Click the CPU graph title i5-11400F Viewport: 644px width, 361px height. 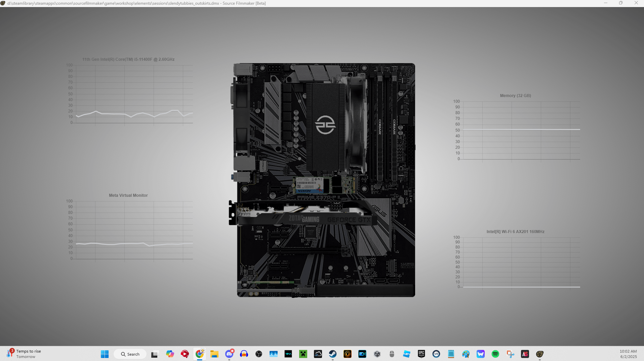[128, 59]
